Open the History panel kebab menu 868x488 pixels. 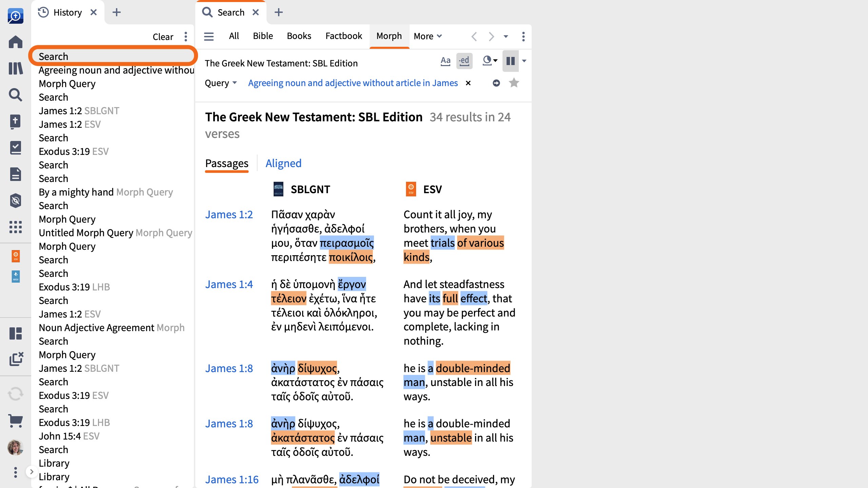pos(186,37)
